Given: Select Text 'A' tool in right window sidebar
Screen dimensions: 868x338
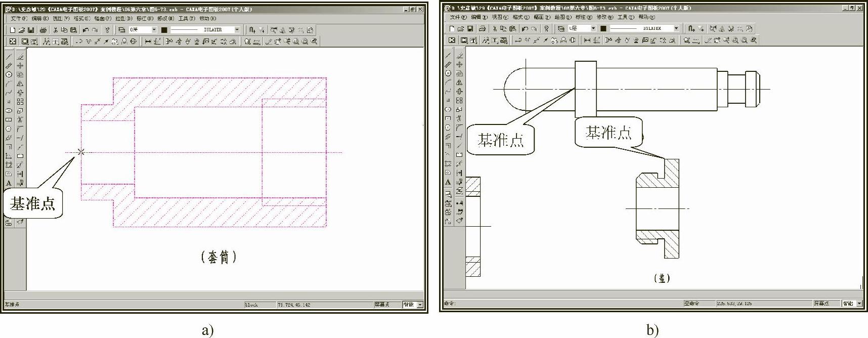Looking at the screenshot, I should click(x=448, y=182).
